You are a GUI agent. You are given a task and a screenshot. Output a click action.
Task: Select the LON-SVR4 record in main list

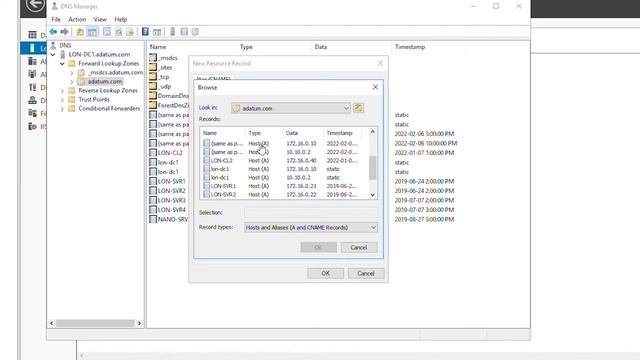(x=168, y=210)
